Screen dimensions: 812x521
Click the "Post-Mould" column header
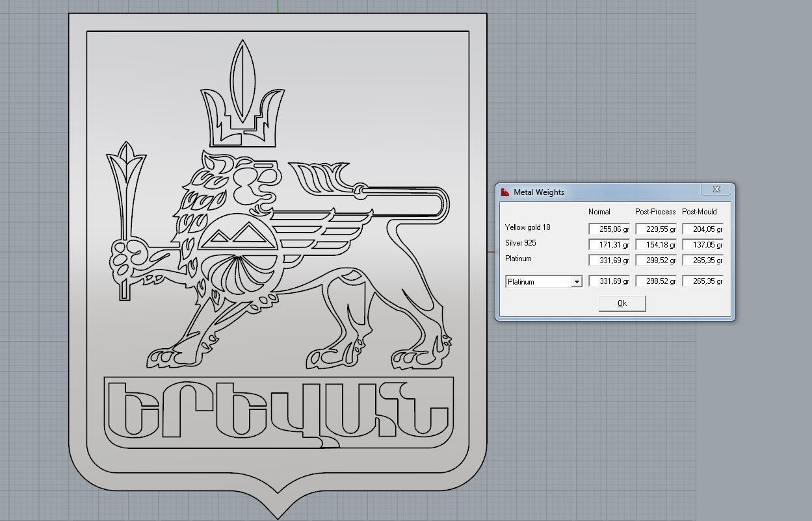[x=700, y=212]
